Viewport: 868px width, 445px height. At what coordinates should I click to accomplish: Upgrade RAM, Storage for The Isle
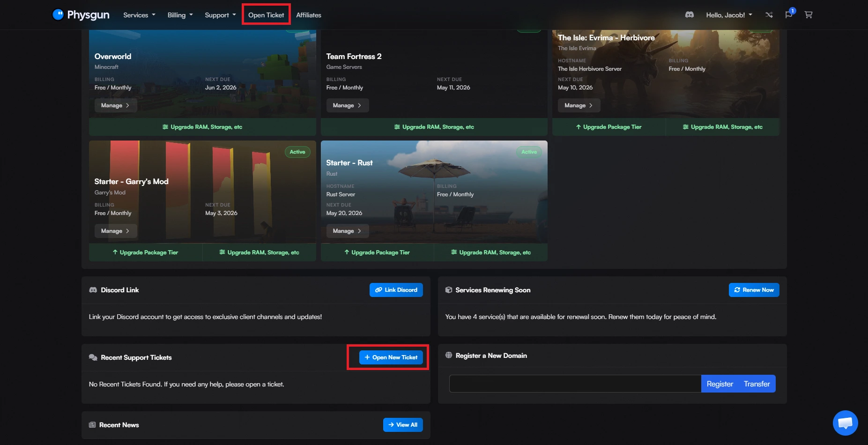723,127
